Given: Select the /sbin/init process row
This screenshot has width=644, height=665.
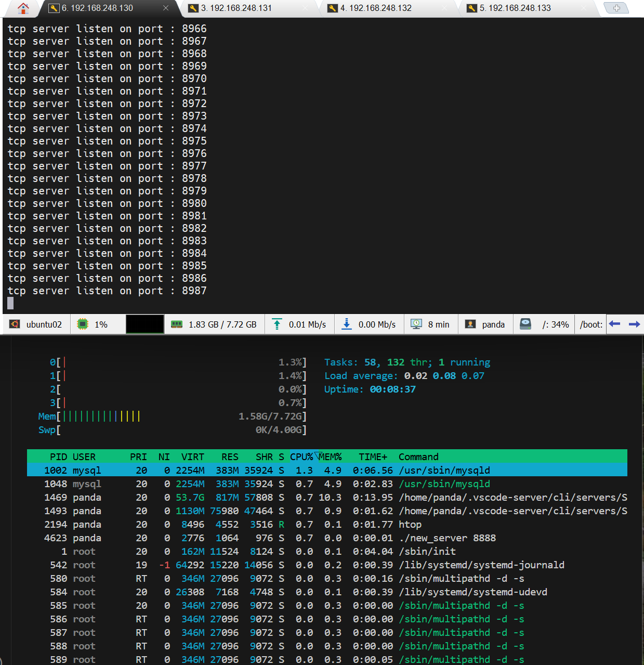Looking at the screenshot, I should click(327, 552).
